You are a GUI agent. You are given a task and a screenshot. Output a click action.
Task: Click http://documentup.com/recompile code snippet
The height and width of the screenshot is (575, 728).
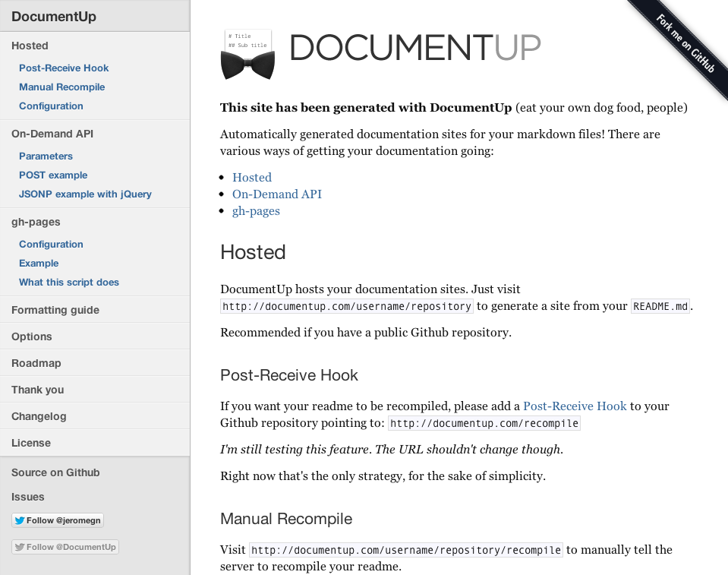tap(484, 423)
